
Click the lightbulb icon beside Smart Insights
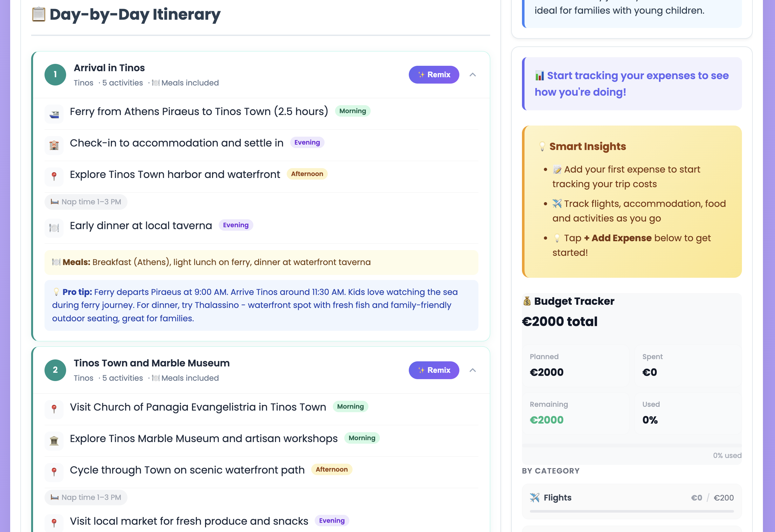point(542,147)
